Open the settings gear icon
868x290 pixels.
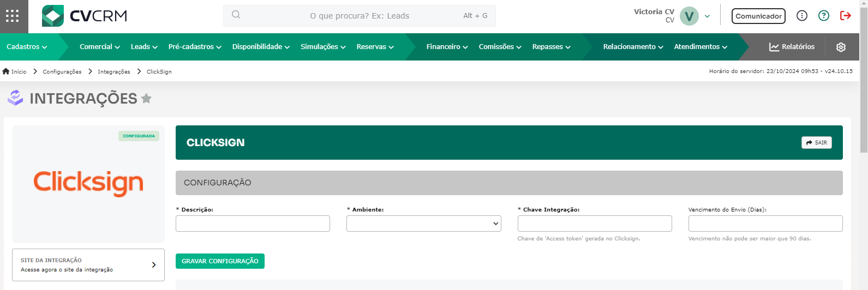(841, 47)
